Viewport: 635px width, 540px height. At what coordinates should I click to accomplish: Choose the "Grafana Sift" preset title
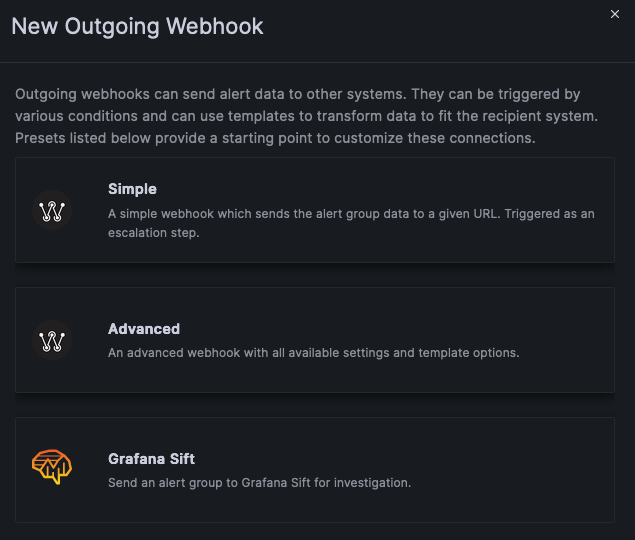151,459
